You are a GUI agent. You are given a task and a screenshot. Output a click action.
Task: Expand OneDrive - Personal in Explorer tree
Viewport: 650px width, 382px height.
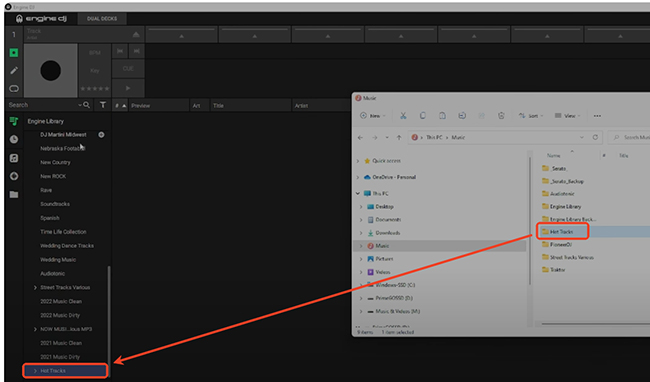(358, 177)
